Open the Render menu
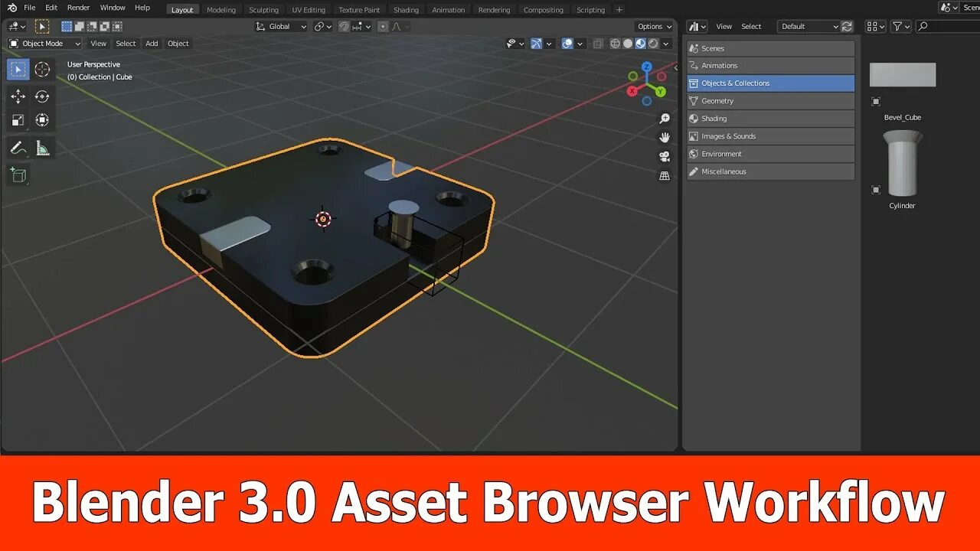 pyautogui.click(x=78, y=8)
